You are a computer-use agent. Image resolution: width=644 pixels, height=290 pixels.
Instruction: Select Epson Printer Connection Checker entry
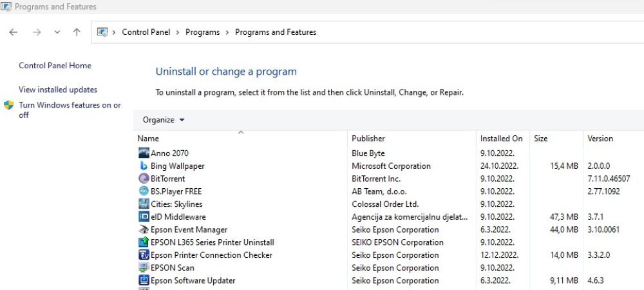click(x=211, y=255)
